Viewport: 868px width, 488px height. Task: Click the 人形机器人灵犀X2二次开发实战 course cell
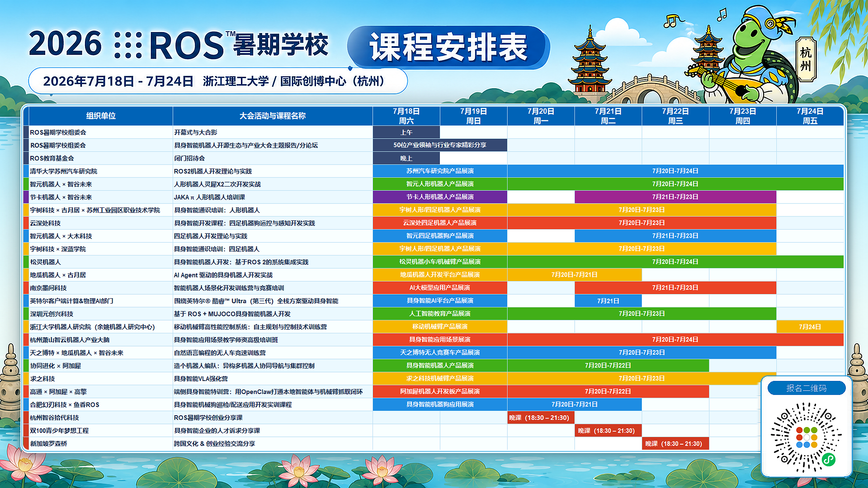[x=273, y=184]
